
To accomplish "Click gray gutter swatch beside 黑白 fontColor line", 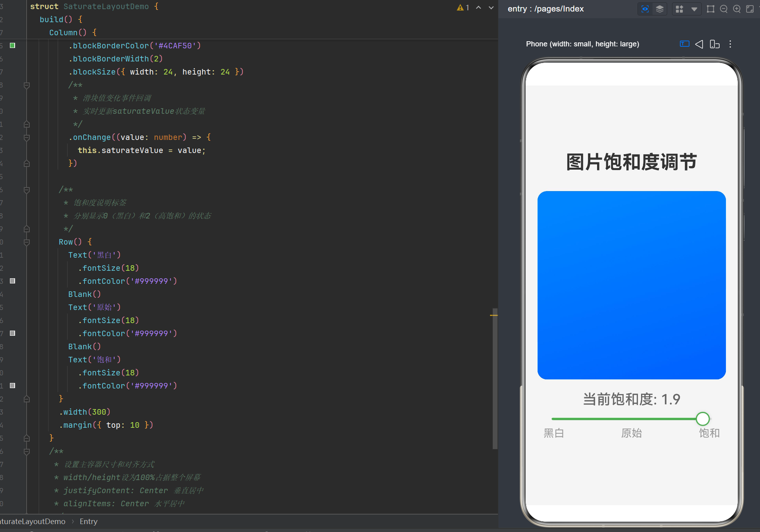I will point(13,281).
